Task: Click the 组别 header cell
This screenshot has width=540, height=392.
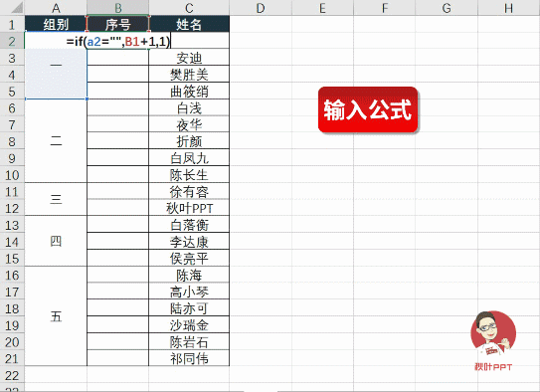Action: 56,24
